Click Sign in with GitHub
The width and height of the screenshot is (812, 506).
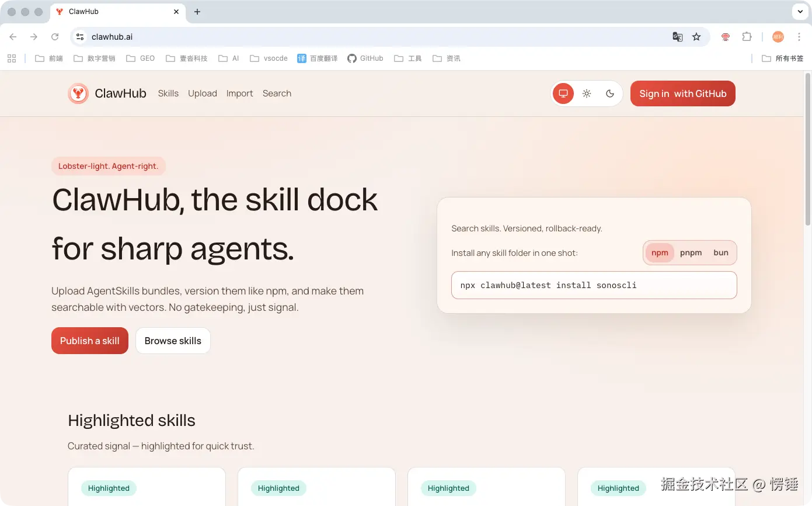tap(683, 93)
